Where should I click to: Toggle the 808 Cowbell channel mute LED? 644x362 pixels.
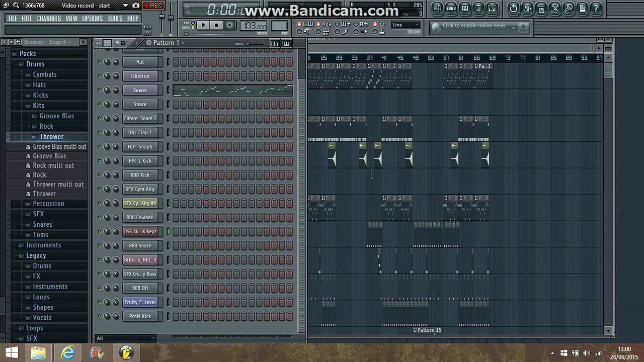point(99,217)
